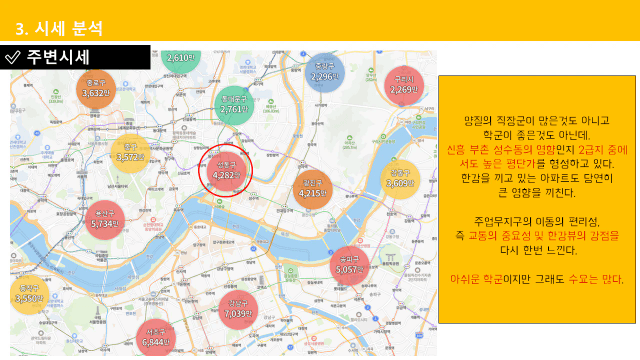Select the 강동구 3,609만 yellow bubble
The image size is (640, 360).
[x=400, y=179]
